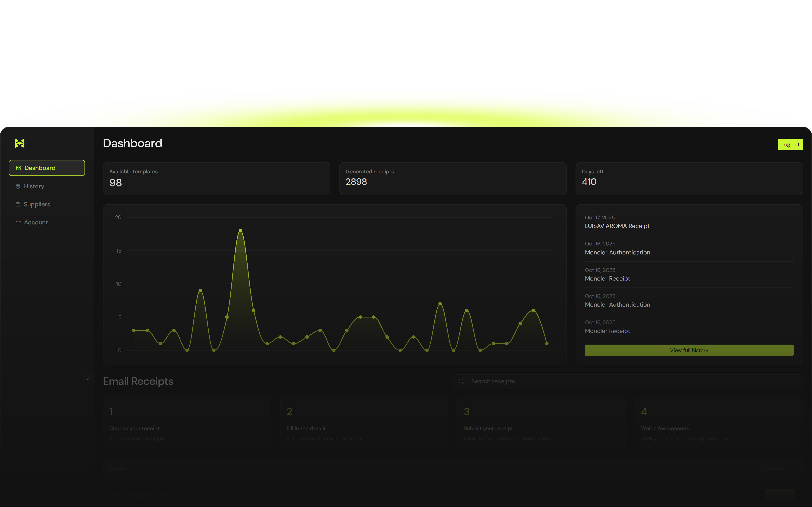Click the Days left stat card

pos(689,178)
